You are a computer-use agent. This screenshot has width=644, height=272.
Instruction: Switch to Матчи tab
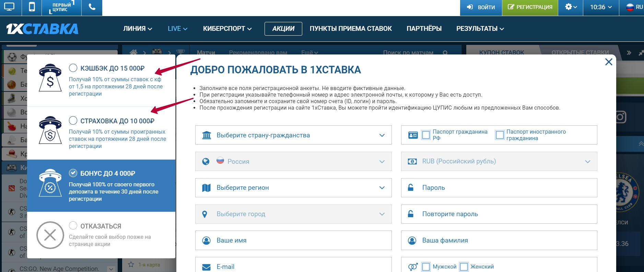click(x=206, y=52)
